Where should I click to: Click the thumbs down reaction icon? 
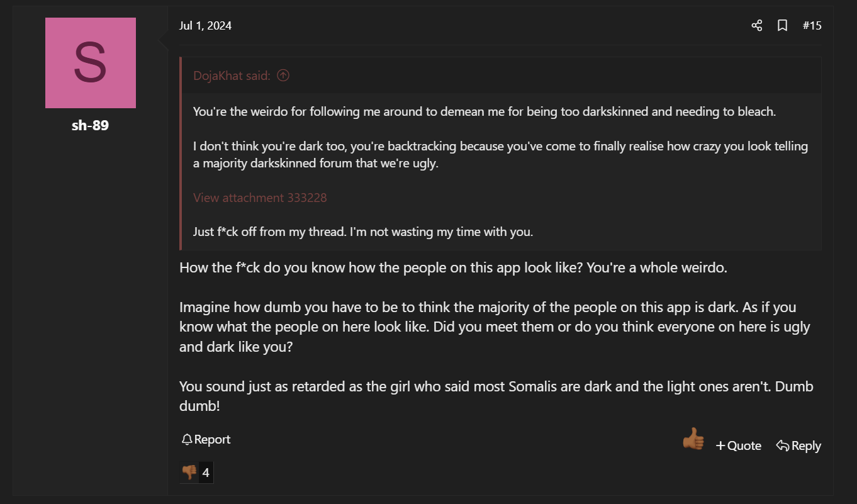(189, 472)
